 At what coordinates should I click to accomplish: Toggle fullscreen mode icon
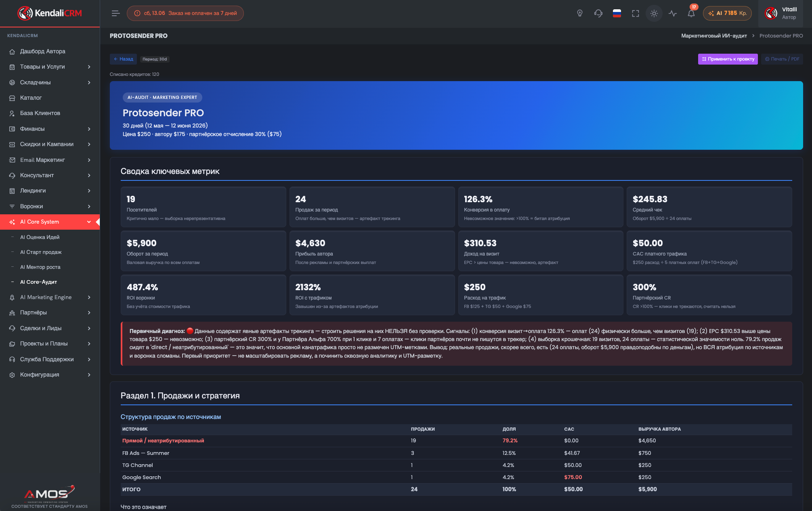click(x=636, y=13)
